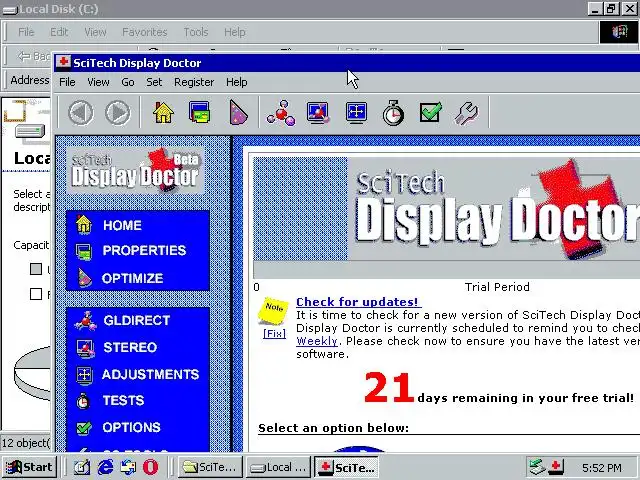Open the Help menu in Display Doctor
The image size is (640, 480).
pyautogui.click(x=236, y=82)
